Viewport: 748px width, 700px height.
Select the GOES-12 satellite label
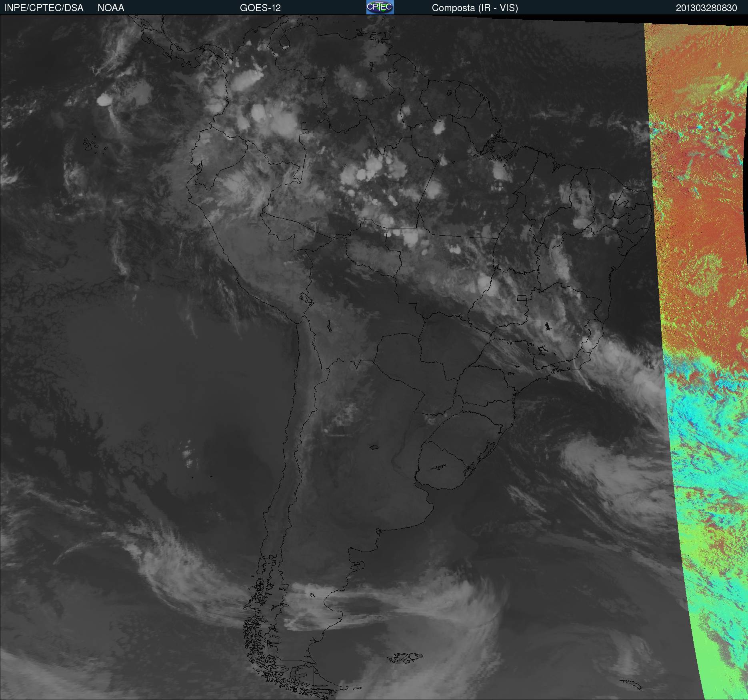coord(260,8)
